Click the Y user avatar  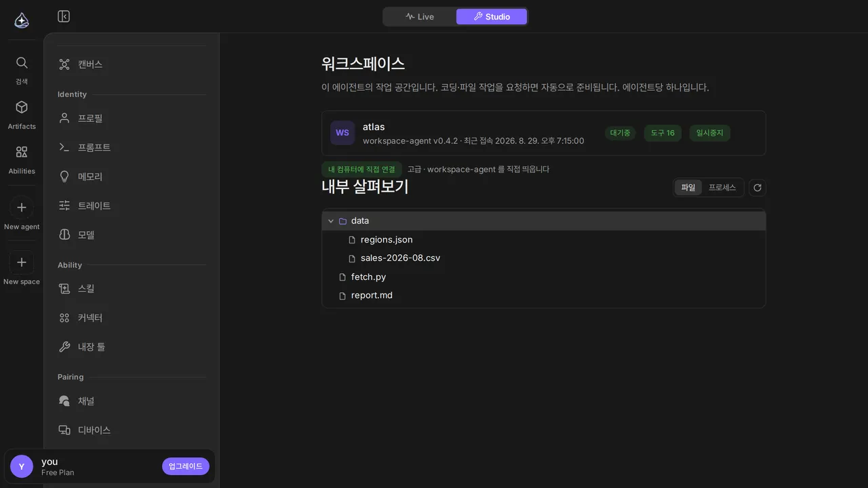22,466
